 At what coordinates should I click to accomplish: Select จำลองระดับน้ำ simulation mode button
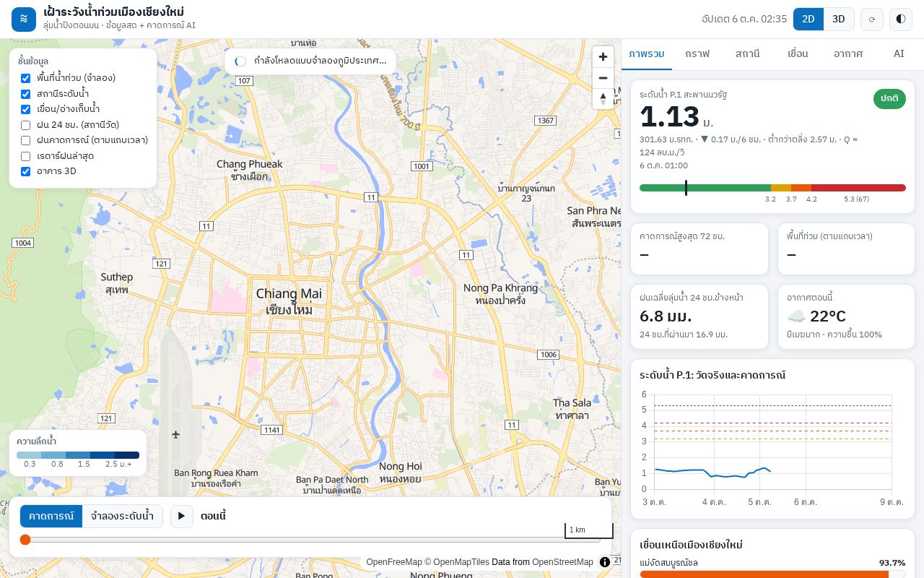click(122, 516)
